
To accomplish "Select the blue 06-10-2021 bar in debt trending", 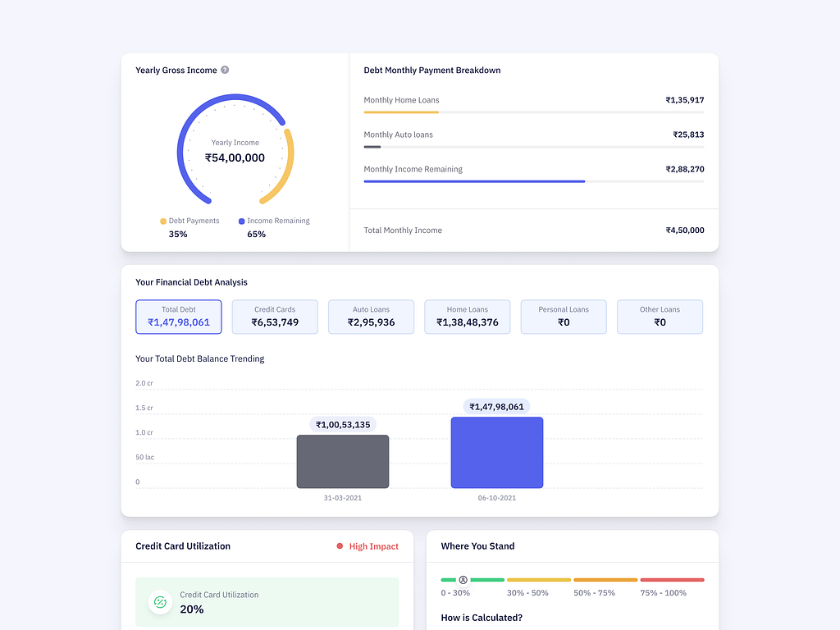I will pyautogui.click(x=496, y=452).
